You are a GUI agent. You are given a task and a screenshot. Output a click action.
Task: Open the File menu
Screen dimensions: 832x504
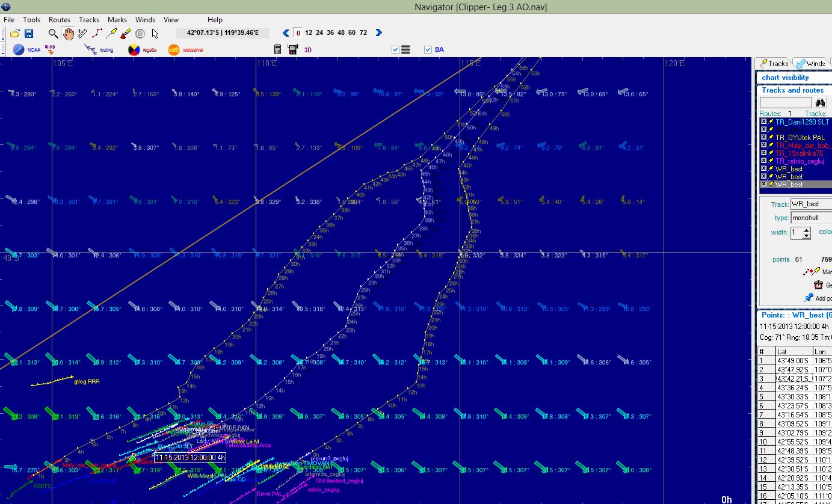[9, 20]
